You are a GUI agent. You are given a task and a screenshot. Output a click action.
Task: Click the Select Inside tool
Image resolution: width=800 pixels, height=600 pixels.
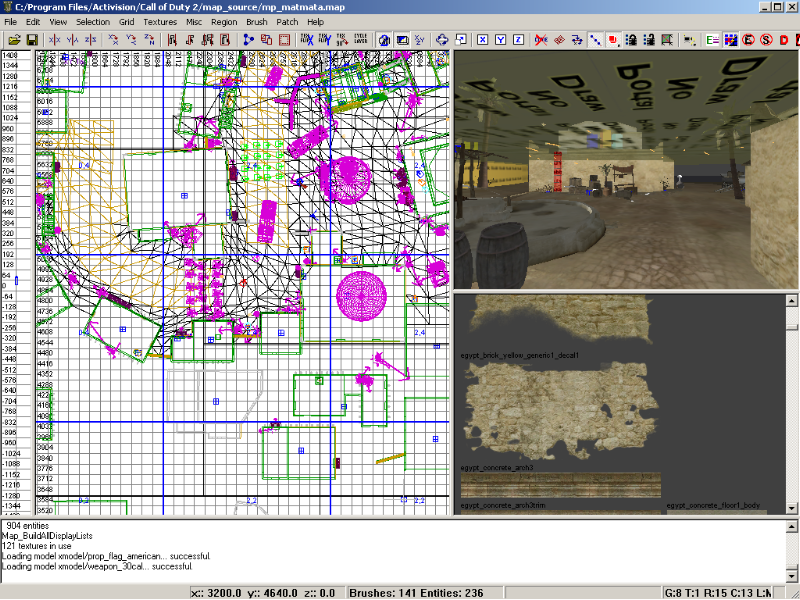coord(226,40)
